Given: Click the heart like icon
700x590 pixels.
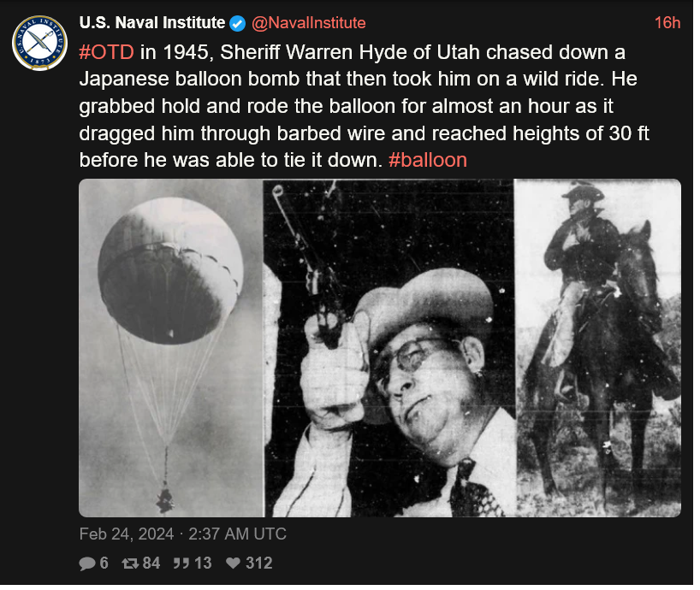Looking at the screenshot, I should [233, 563].
